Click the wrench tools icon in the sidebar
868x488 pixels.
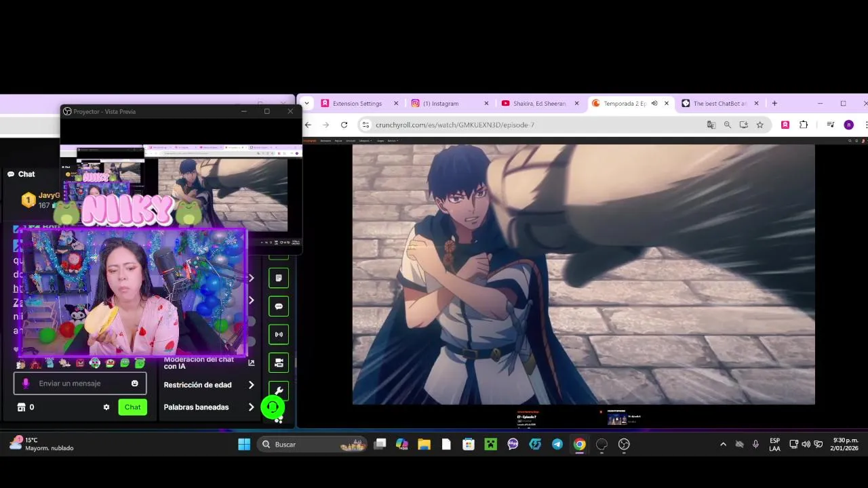279,390
